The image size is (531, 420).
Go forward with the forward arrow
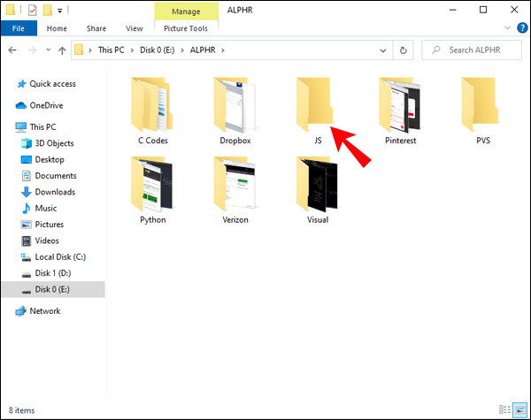pyautogui.click(x=32, y=50)
